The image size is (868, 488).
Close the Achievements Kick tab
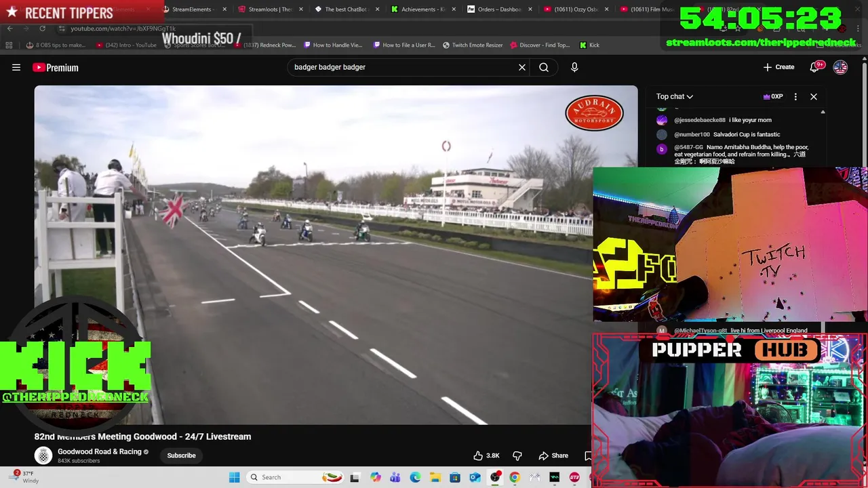point(453,9)
